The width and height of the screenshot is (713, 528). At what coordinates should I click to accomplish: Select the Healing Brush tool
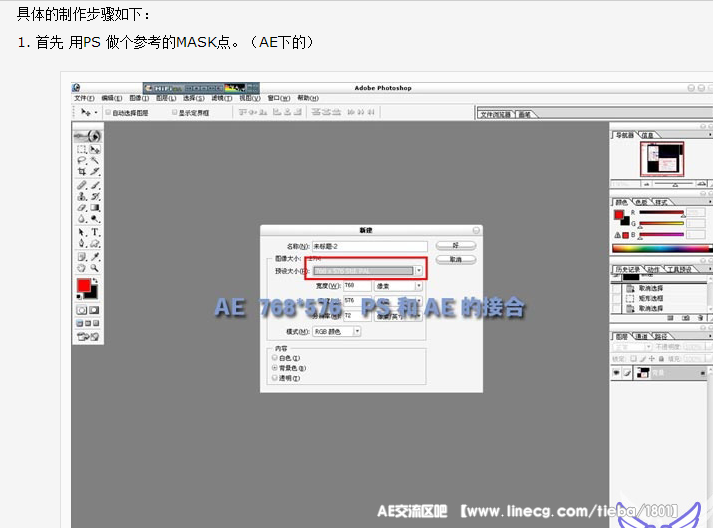coord(82,185)
